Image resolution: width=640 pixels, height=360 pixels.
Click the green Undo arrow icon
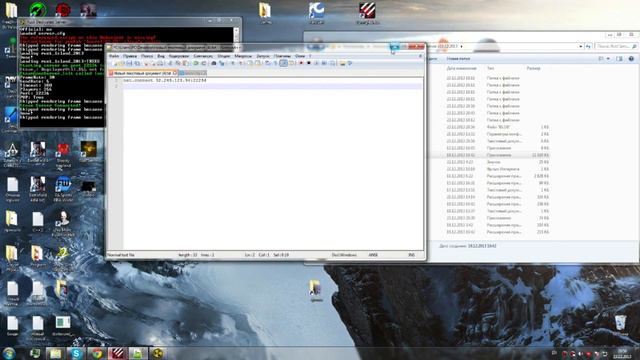tap(196, 63)
